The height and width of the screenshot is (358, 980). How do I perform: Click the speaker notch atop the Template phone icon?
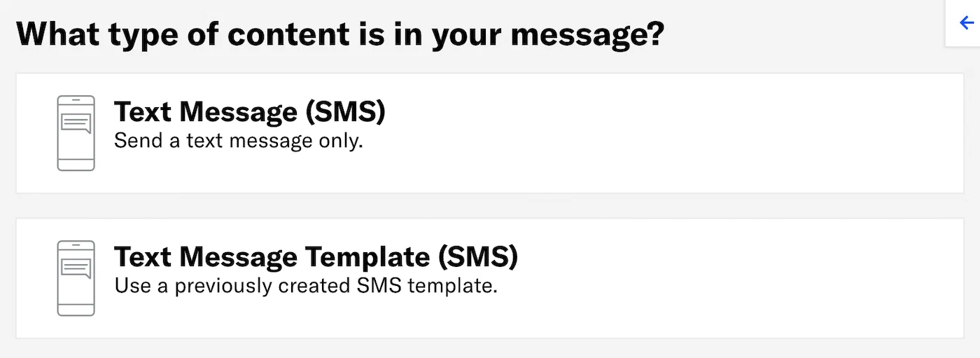point(76,244)
